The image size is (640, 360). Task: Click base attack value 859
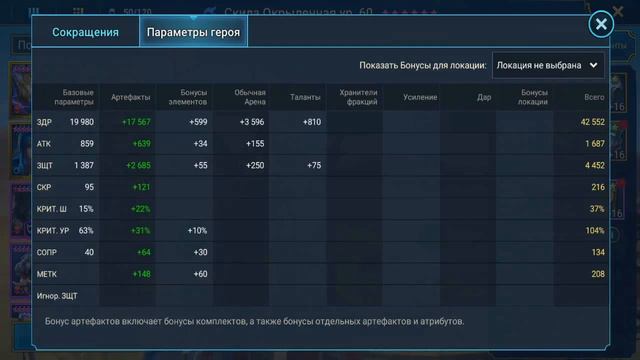pyautogui.click(x=87, y=144)
